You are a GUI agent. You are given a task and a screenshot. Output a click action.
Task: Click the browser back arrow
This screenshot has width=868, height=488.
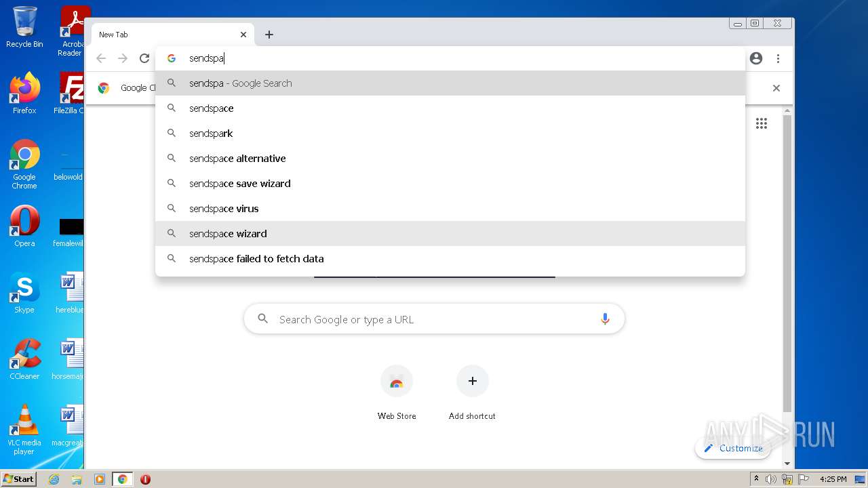point(101,58)
